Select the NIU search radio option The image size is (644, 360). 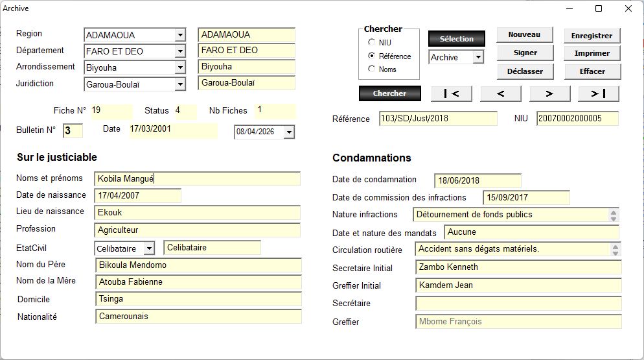pos(371,43)
